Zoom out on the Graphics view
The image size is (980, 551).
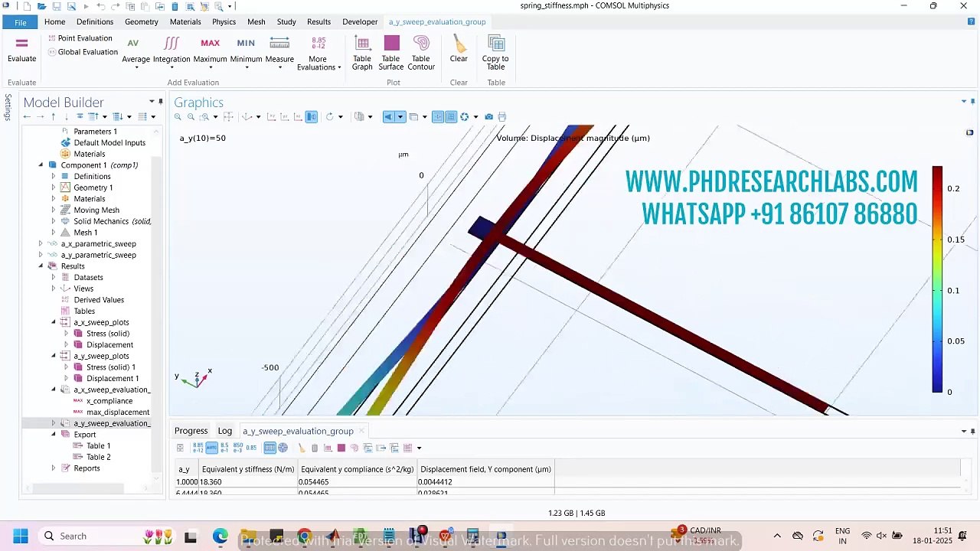[191, 117]
